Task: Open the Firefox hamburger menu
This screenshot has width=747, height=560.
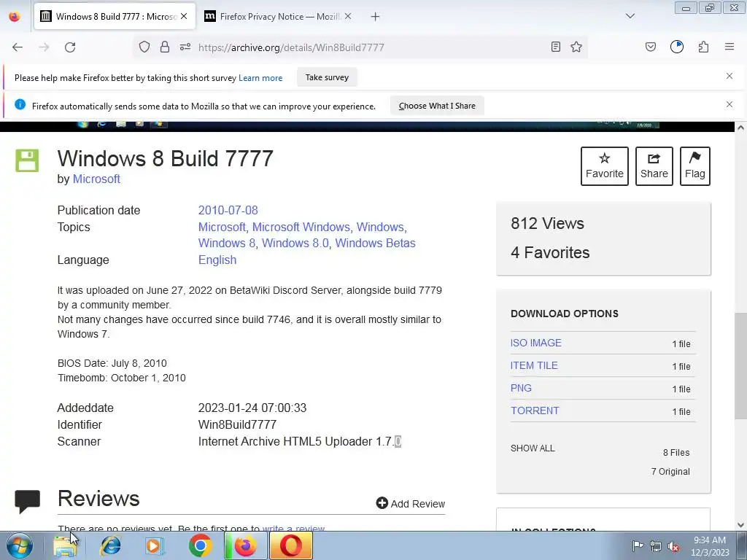Action: 729,47
